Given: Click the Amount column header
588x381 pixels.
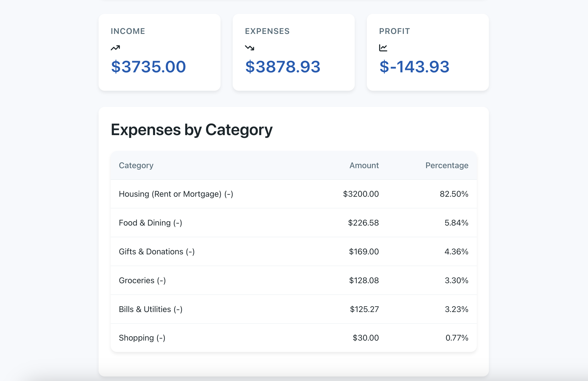Looking at the screenshot, I should pos(364,165).
